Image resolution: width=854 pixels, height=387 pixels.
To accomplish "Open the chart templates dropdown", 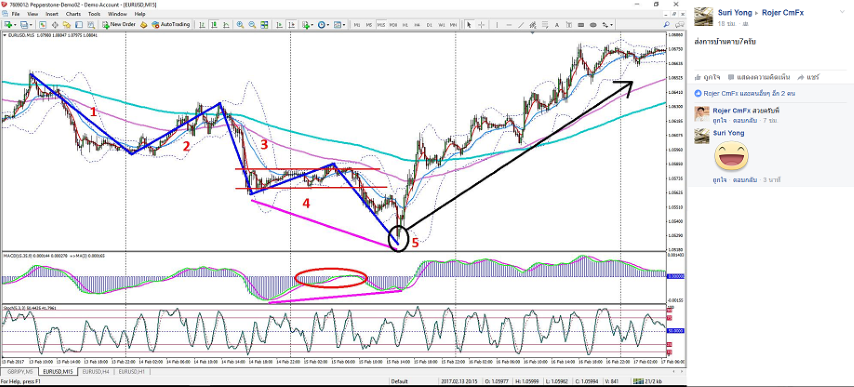I will click(345, 24).
